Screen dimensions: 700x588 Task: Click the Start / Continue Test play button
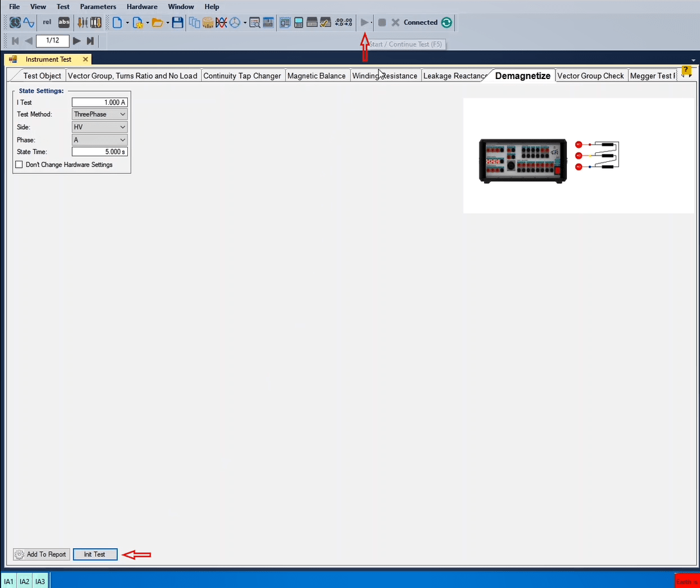[x=364, y=22]
